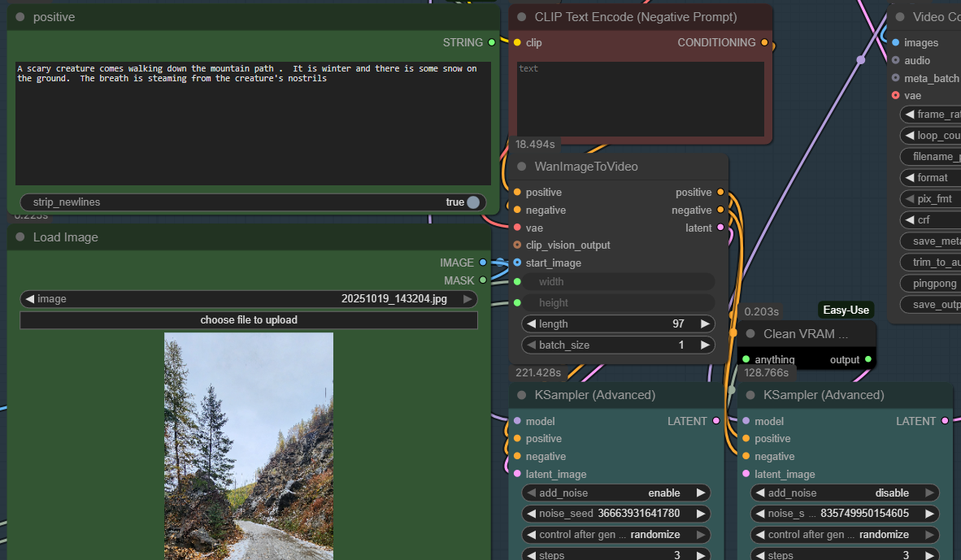Click the mountain path image preview
This screenshot has width=961, height=560.
coord(249,445)
